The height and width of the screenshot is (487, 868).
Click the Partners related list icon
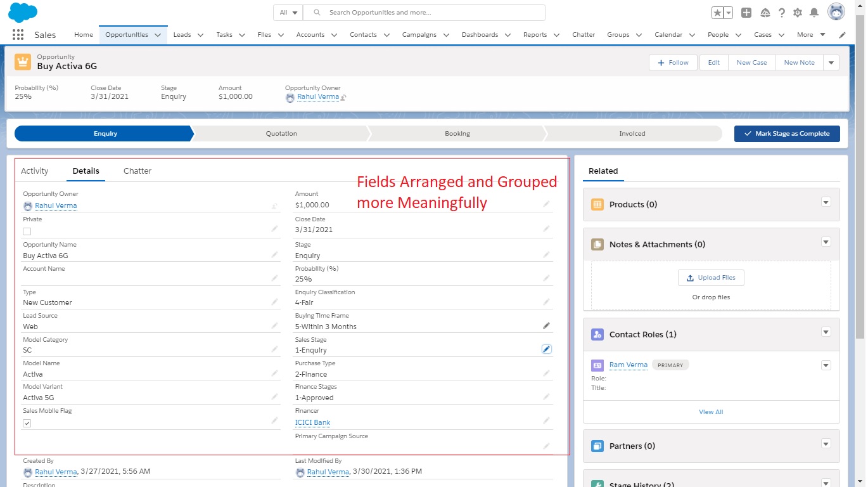tap(597, 446)
